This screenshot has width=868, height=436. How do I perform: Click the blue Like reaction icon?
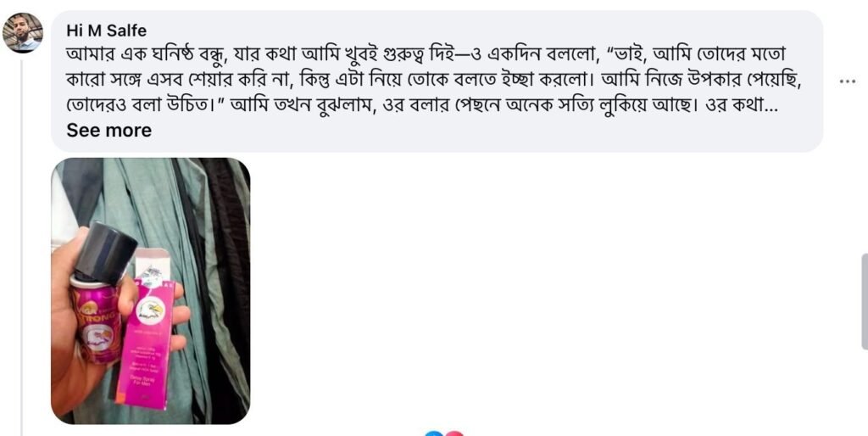coord(435,433)
